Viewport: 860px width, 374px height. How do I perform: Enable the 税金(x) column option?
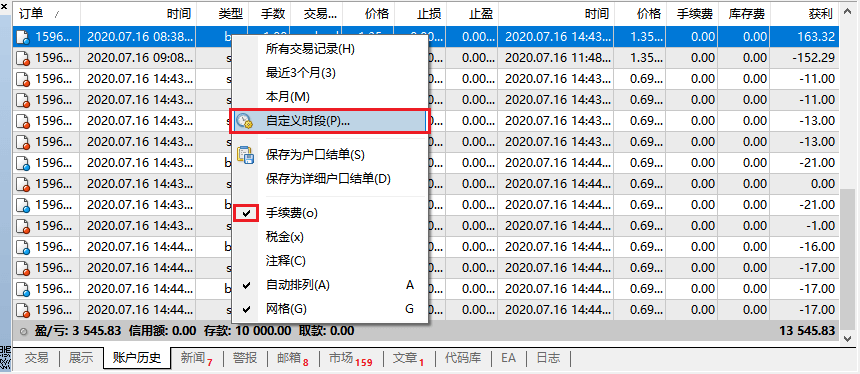click(x=330, y=237)
